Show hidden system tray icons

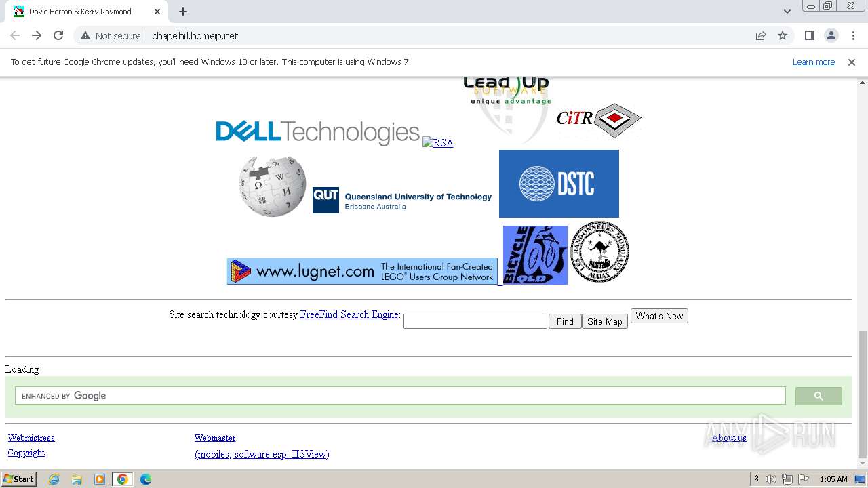coord(756,479)
